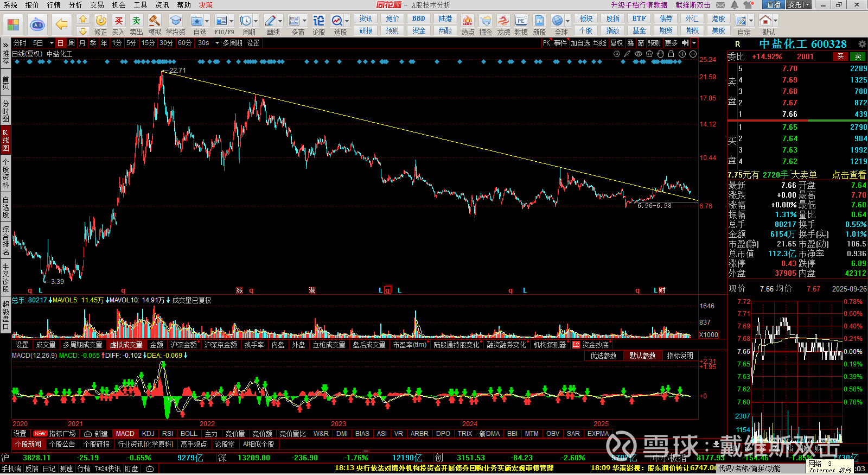Expand the 5日 period dropdown arrow
The height and width of the screenshot is (475, 868).
[x=52, y=43]
